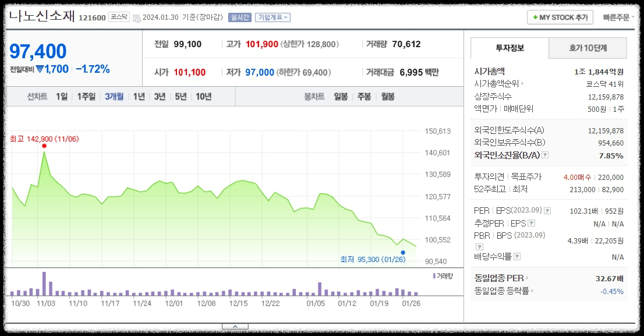644x336 pixels.
Task: Open help icon under PBR BPS label
Action: 479,246
